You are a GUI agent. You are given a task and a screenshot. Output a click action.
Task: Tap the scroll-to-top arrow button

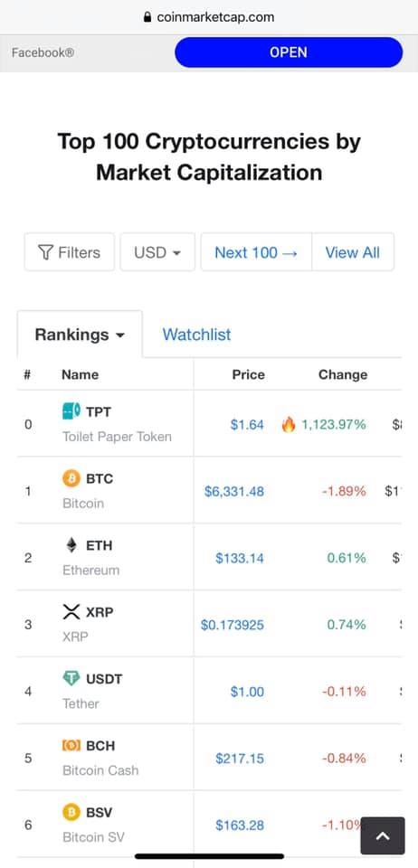(x=383, y=835)
